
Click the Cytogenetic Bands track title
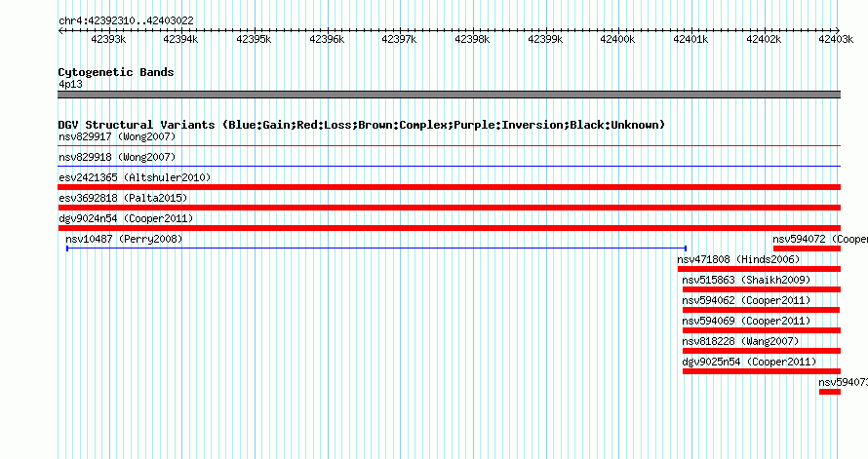[x=116, y=72]
